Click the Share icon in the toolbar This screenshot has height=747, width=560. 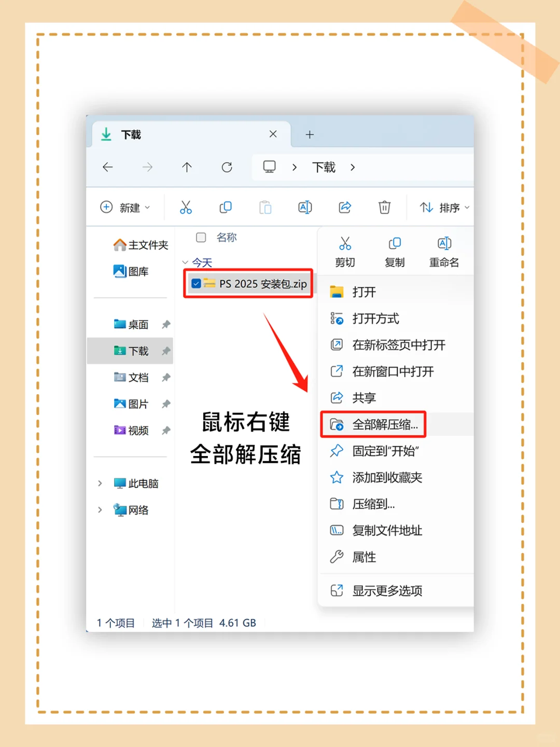[x=344, y=207]
